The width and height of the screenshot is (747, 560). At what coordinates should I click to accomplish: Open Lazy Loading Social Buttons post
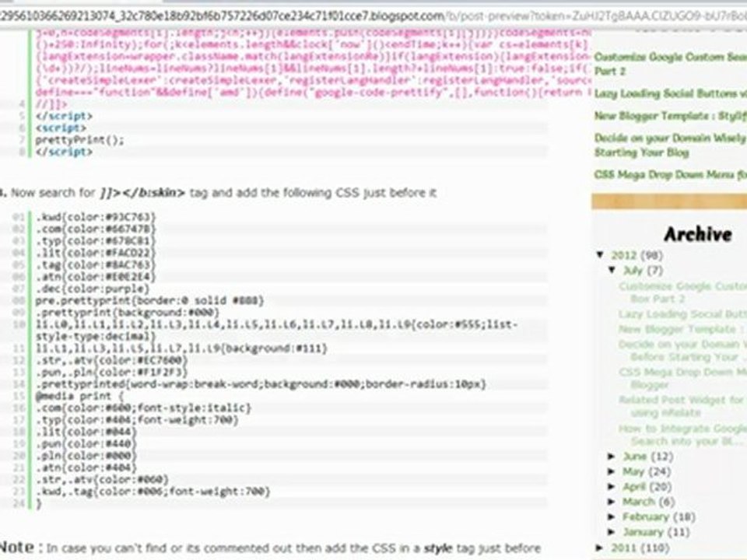[670, 93]
